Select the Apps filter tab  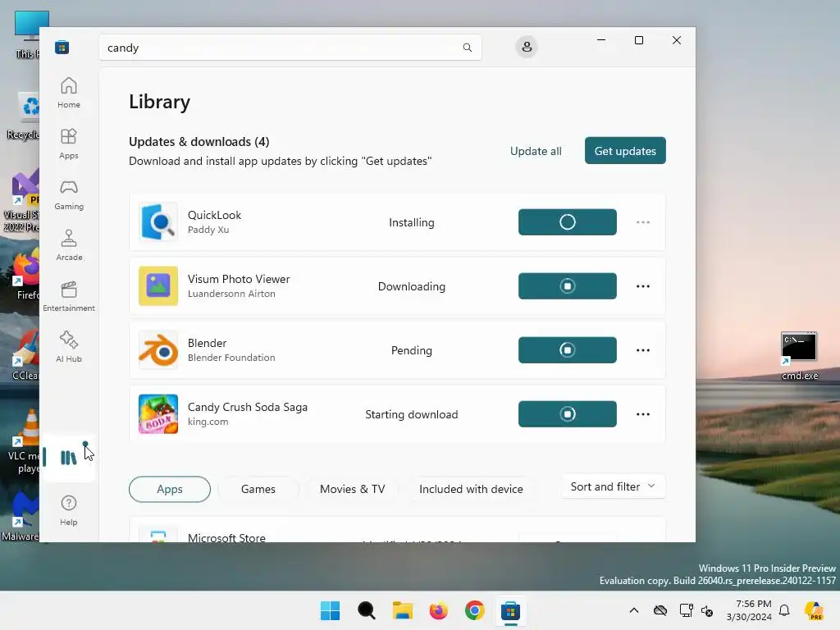(x=170, y=489)
